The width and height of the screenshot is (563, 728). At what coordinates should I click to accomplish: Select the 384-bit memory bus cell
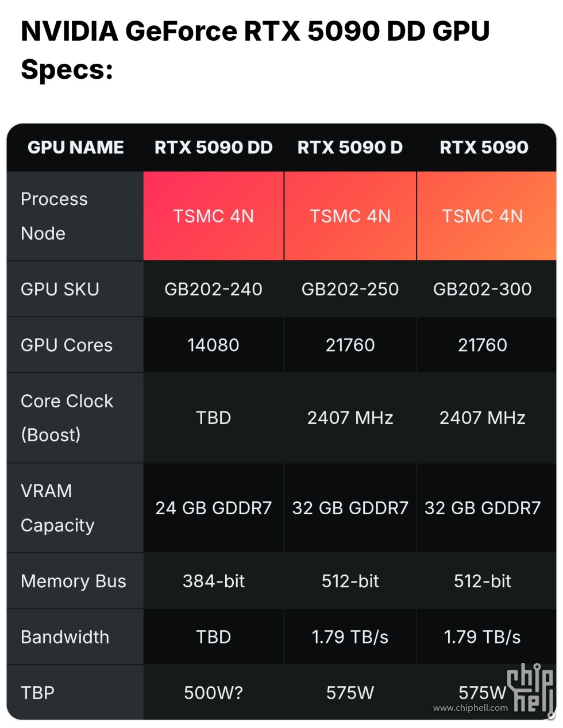click(214, 581)
